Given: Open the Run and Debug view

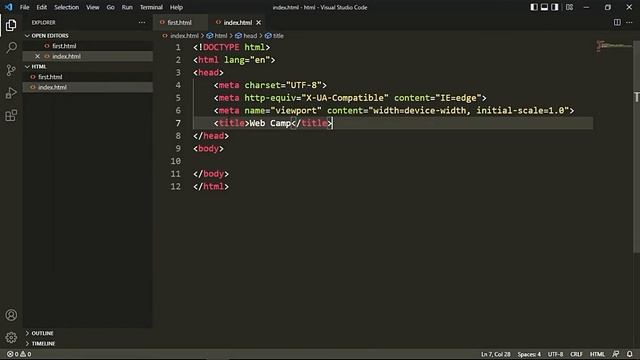Looking at the screenshot, I should (x=11, y=93).
